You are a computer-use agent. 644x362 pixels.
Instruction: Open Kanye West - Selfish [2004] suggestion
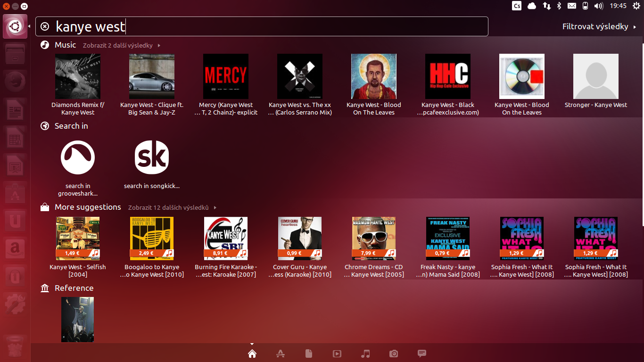click(x=77, y=239)
